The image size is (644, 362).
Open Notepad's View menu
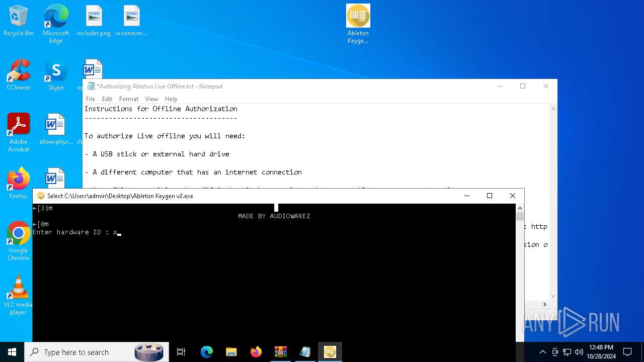click(151, 99)
